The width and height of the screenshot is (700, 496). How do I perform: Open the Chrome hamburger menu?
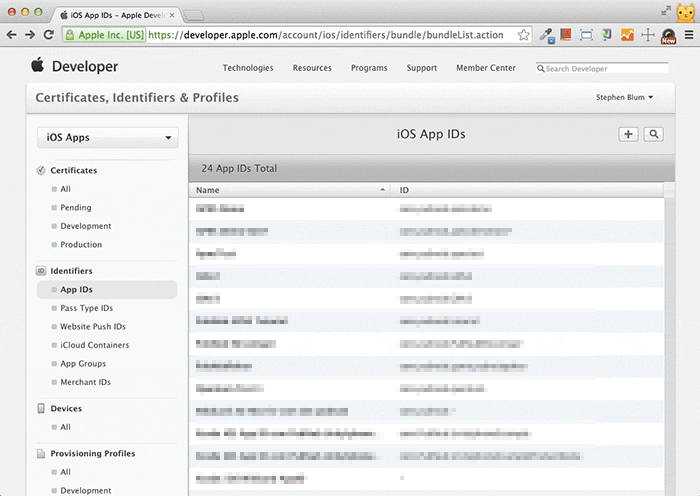(688, 34)
